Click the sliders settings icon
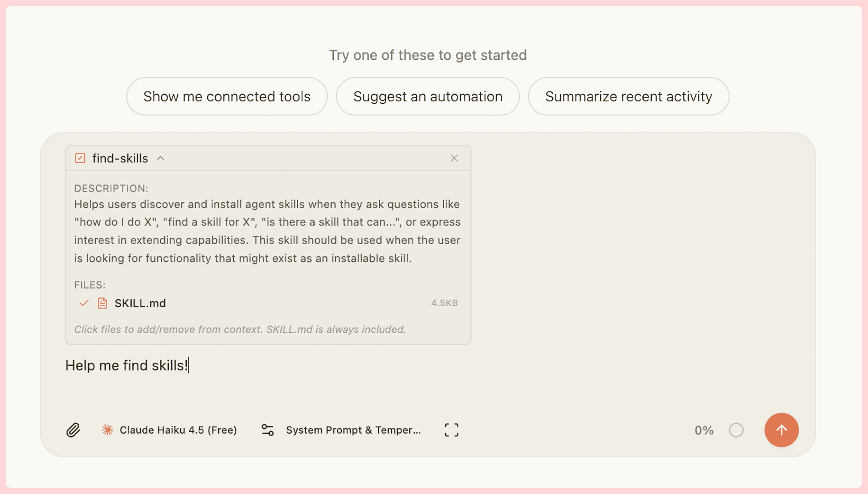 [267, 430]
